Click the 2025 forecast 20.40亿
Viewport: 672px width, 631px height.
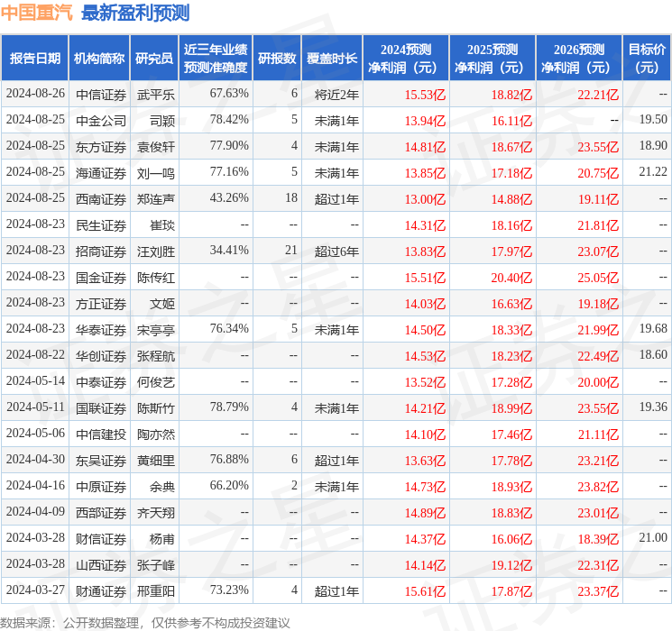pyautogui.click(x=511, y=278)
